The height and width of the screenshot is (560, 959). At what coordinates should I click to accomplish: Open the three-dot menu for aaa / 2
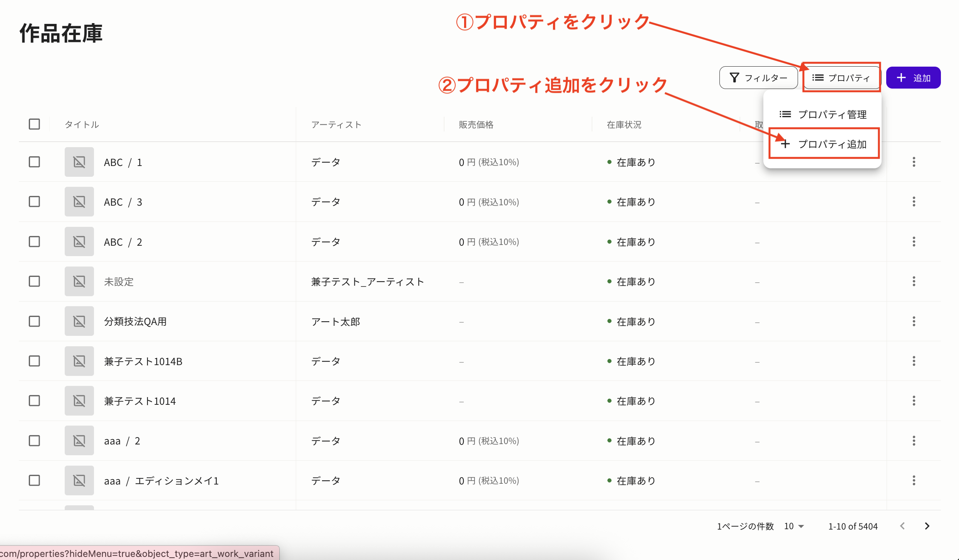pyautogui.click(x=914, y=441)
